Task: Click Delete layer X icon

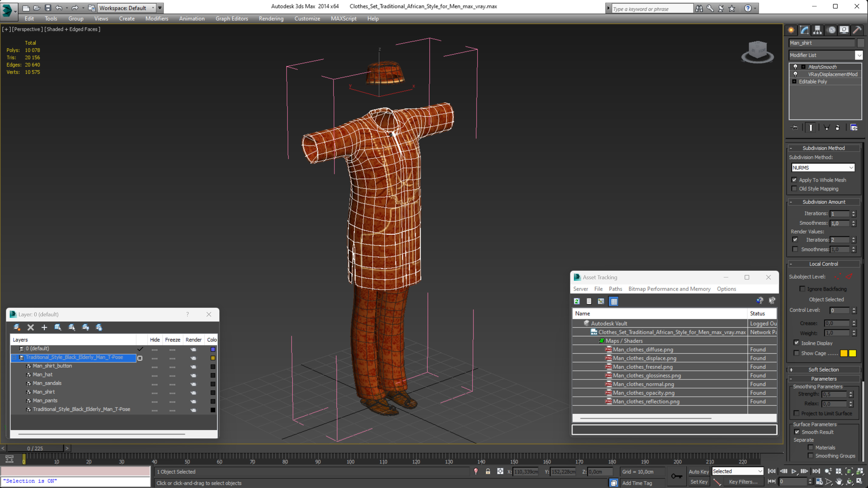Action: (x=31, y=327)
